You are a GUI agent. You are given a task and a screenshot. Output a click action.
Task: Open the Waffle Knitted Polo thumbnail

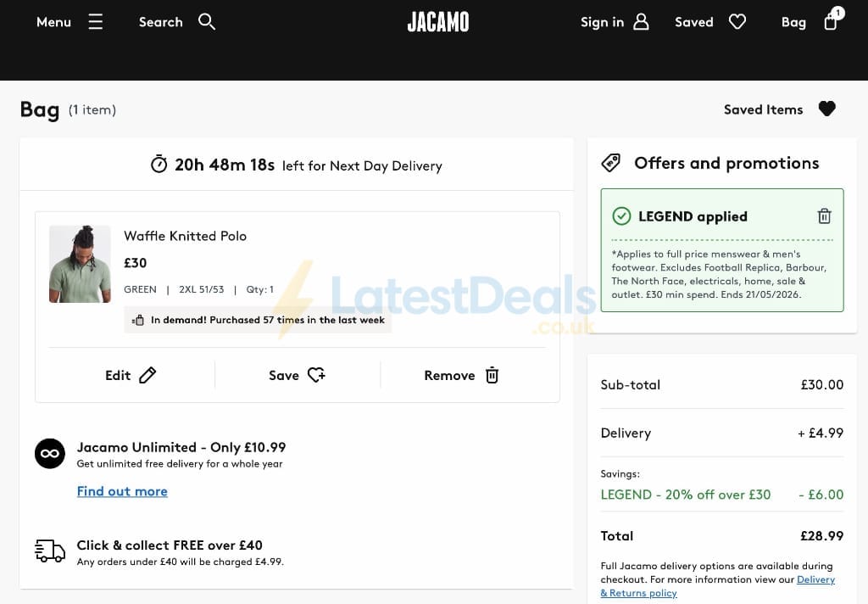pos(80,264)
